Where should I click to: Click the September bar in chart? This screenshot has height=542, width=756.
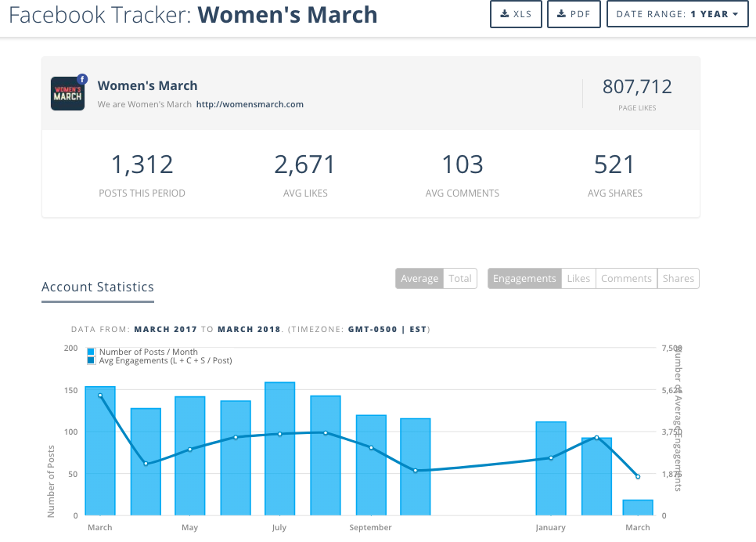(x=371, y=465)
